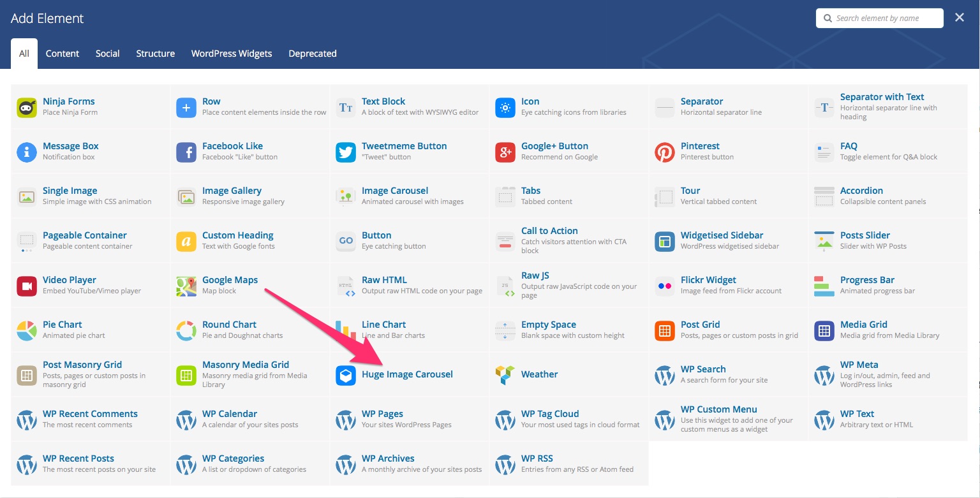Insert the FAQ element
980x498 pixels.
coord(888,152)
